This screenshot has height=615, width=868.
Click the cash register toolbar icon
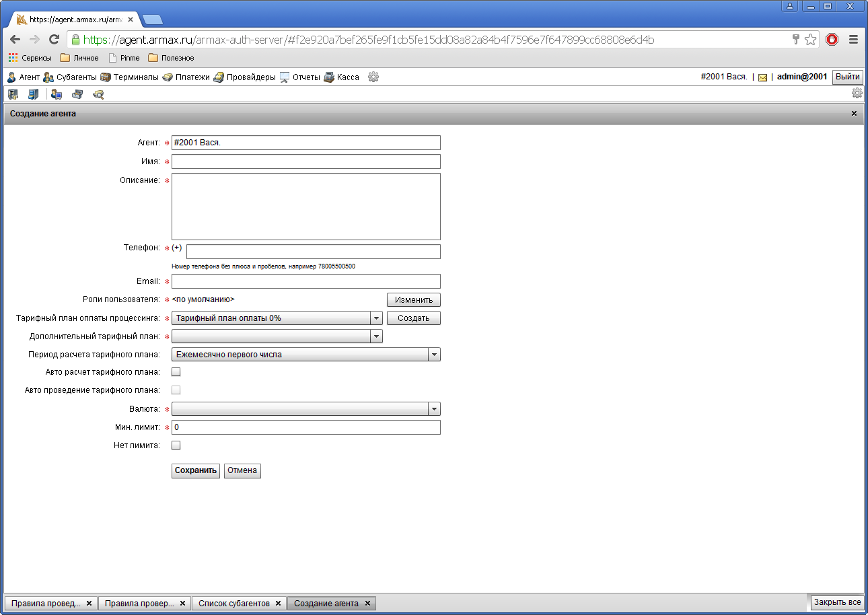[77, 94]
